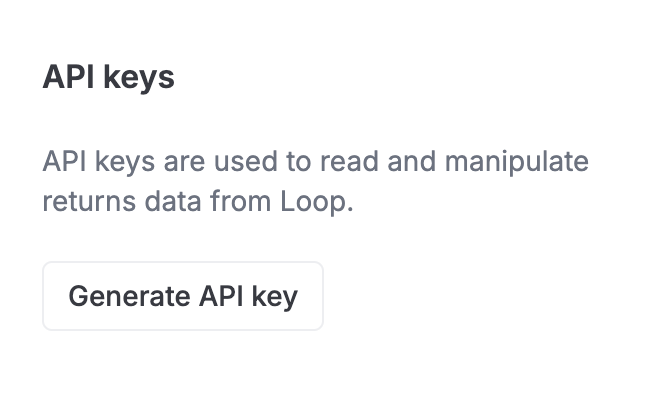The height and width of the screenshot is (398, 662).
Task: Click the word manipulate in the description
Action: point(516,162)
